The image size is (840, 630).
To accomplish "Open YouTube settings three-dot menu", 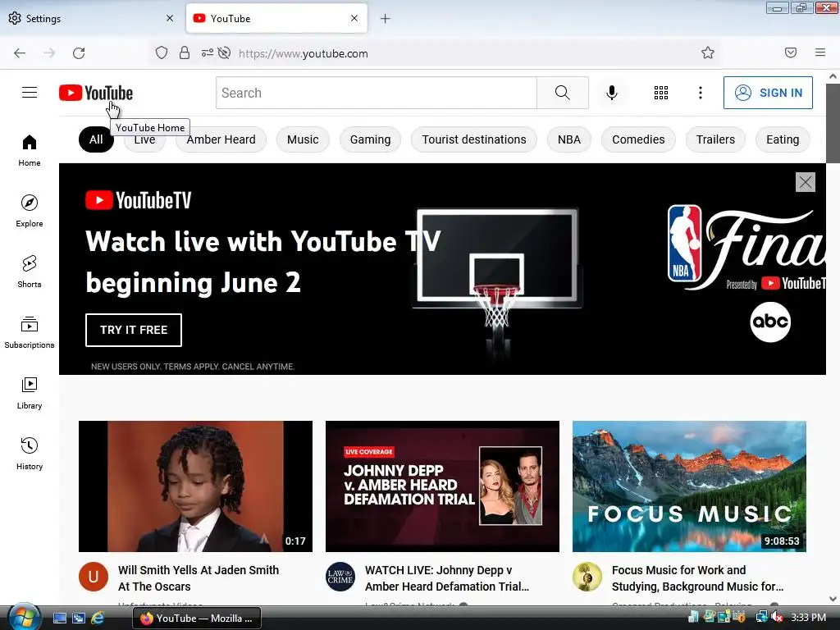I will click(x=701, y=93).
